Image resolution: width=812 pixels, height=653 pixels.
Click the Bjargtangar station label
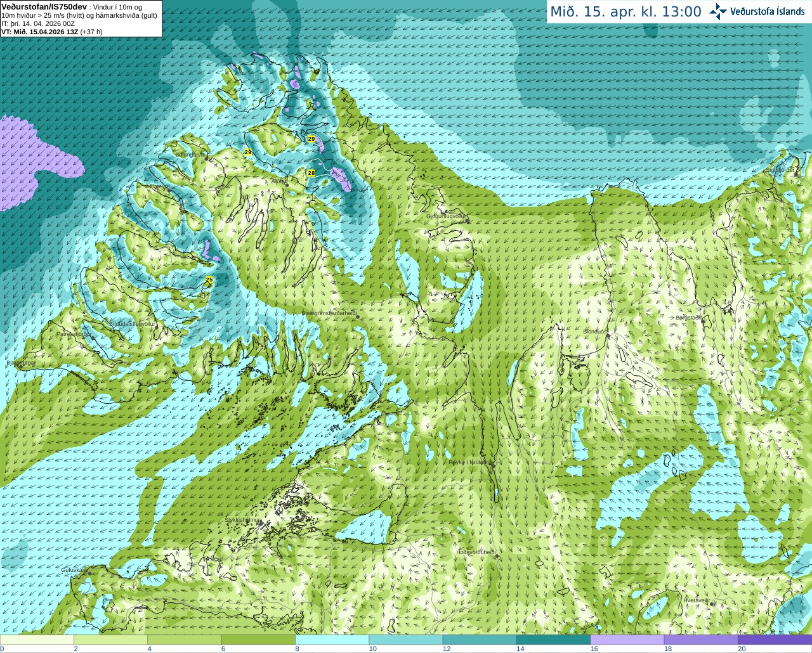21,363
